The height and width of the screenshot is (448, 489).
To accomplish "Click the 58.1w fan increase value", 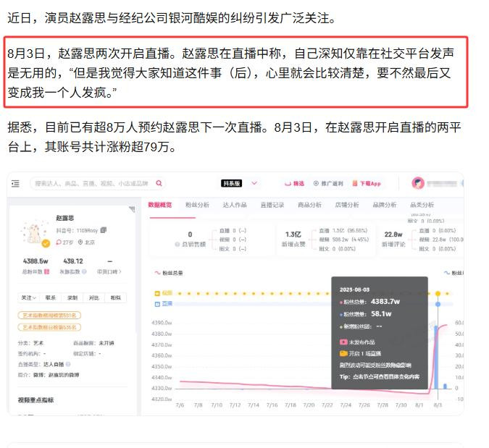I will click(x=381, y=313).
